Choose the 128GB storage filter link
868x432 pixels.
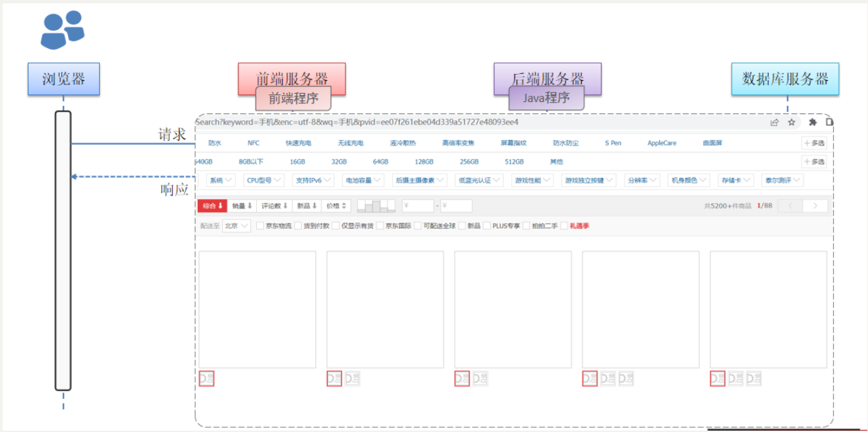tap(424, 162)
